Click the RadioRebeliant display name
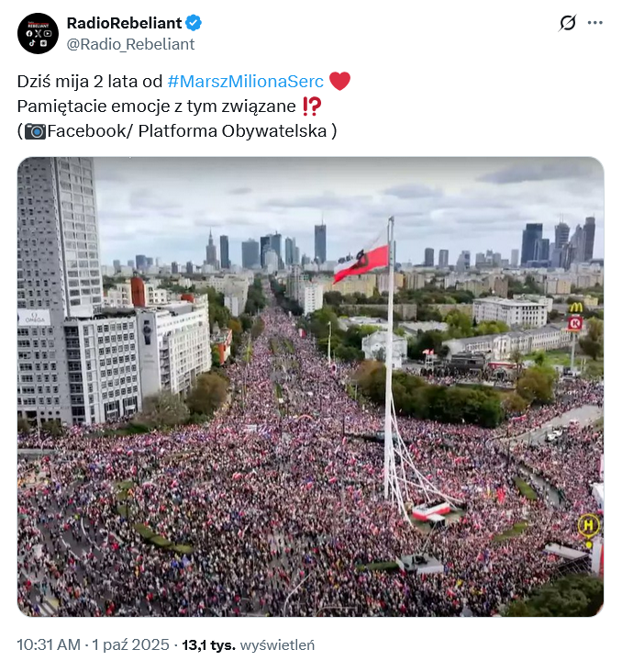Screen dimensions: 622x672 click(x=124, y=23)
